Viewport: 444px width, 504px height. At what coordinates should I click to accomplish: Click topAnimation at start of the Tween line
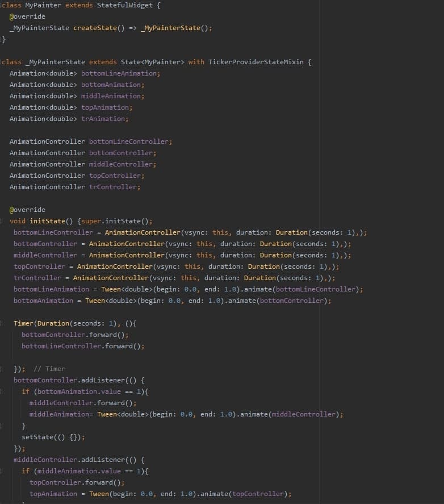click(53, 494)
